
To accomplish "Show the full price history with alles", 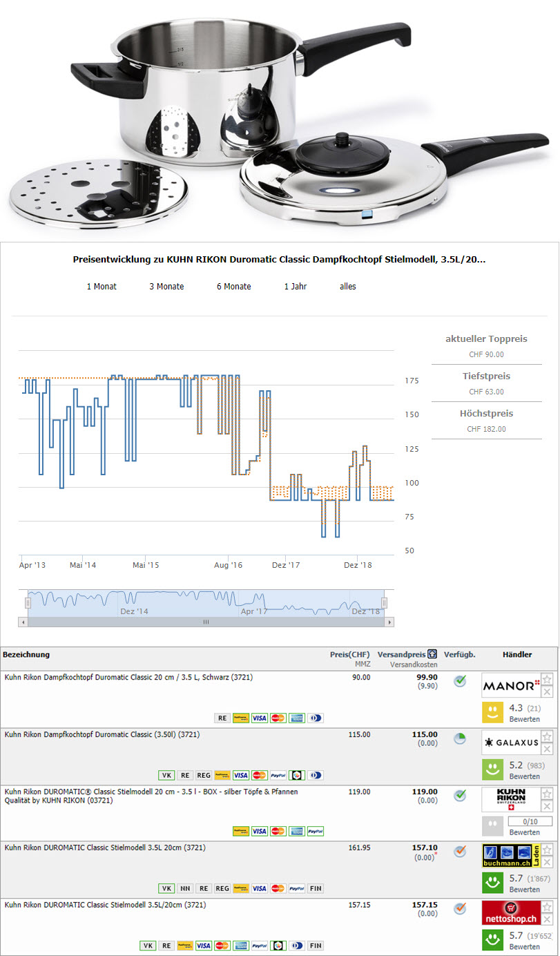I will 347,287.
